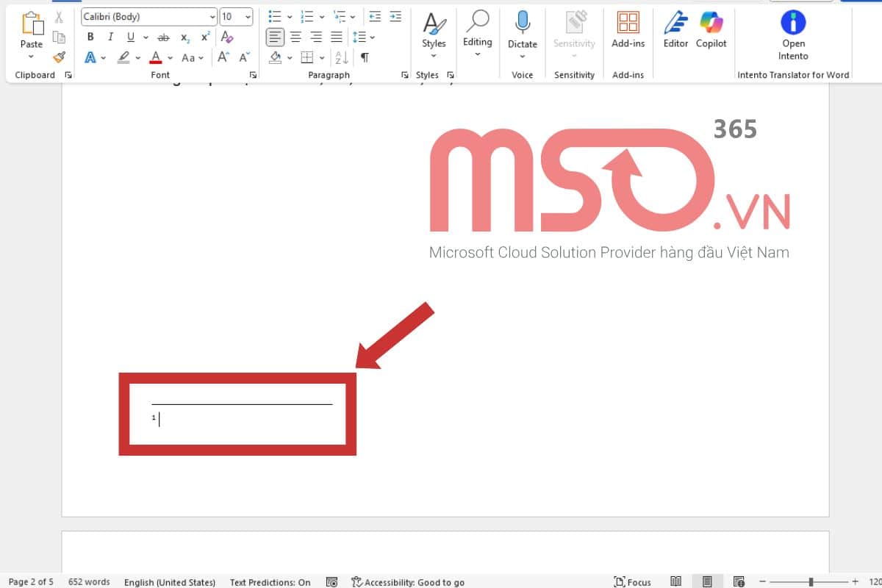
Task: Apply Text Effects with the blue A icon
Action: coord(90,57)
